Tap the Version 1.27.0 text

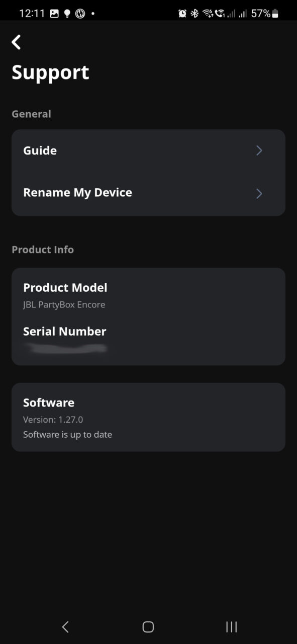pos(53,419)
